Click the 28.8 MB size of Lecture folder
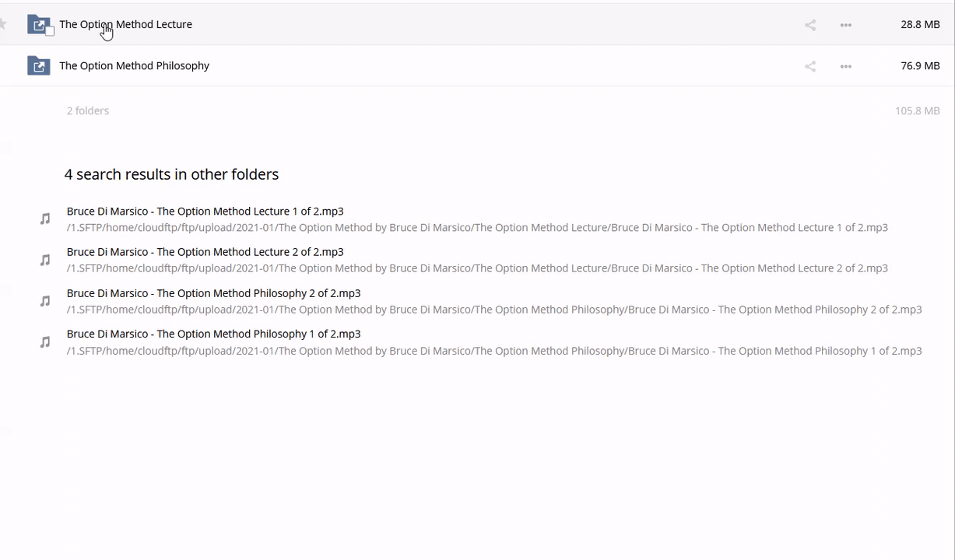The width and height of the screenshot is (955, 560). tap(920, 24)
